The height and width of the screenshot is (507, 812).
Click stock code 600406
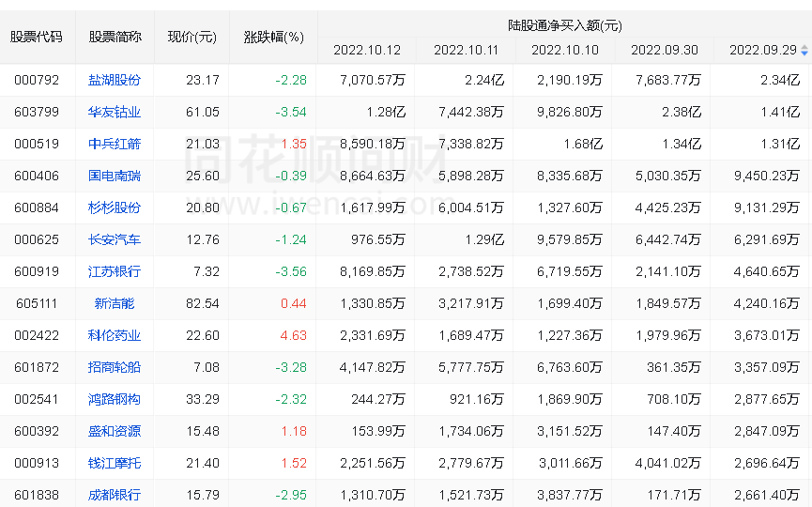click(x=37, y=177)
